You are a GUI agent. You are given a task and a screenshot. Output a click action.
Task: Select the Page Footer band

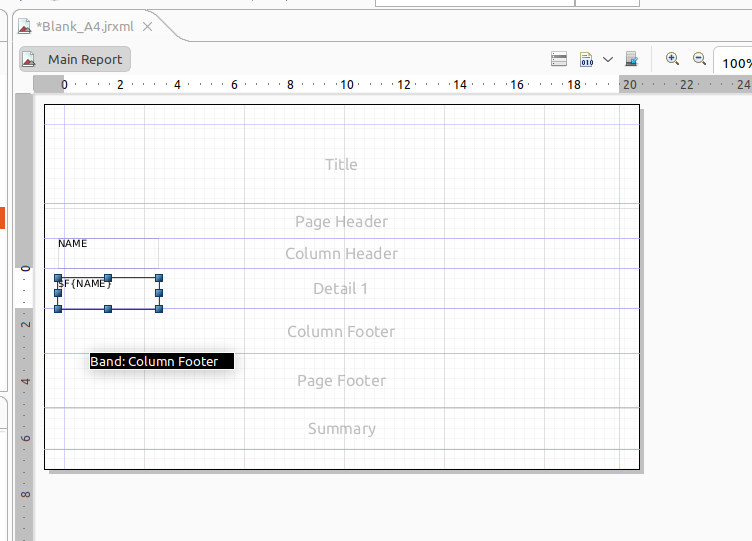pyautogui.click(x=340, y=380)
